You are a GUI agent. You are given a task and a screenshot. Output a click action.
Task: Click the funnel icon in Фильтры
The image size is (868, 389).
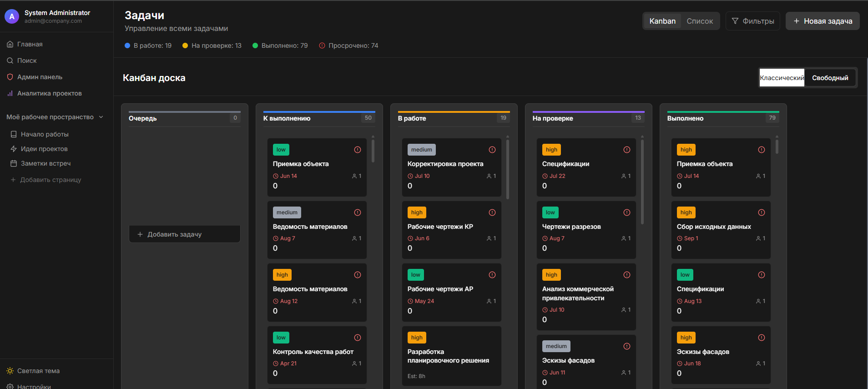point(735,21)
